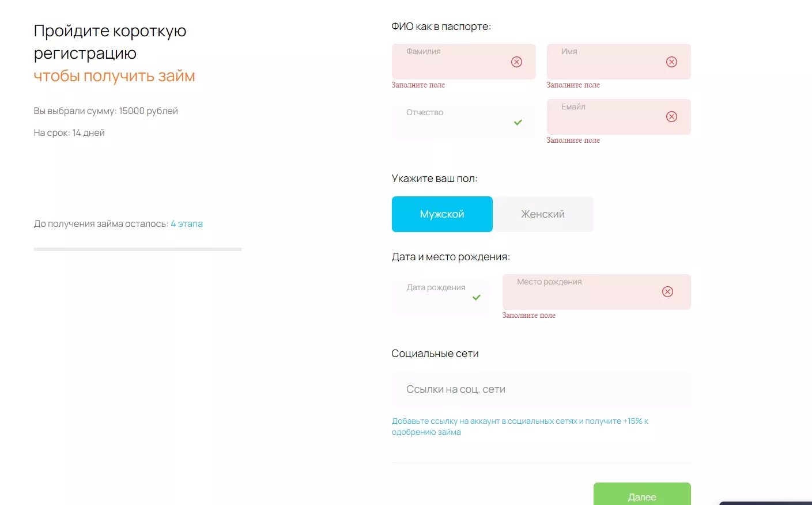812x505 pixels.
Task: Click the error icon in Фамилия field
Action: point(516,62)
